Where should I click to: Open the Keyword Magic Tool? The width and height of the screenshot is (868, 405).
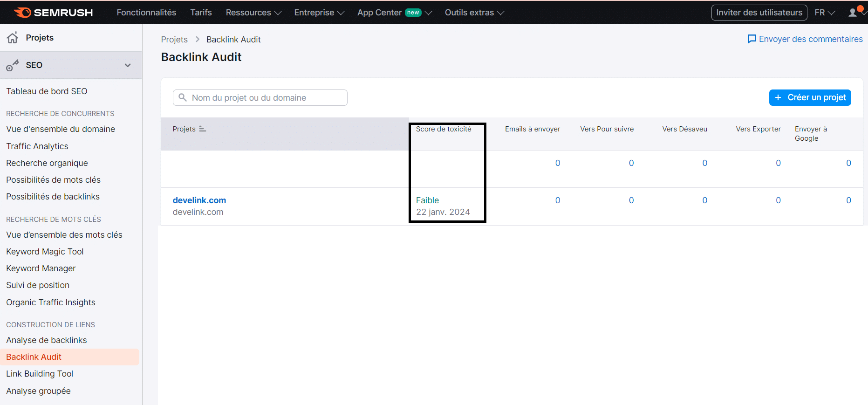click(45, 252)
